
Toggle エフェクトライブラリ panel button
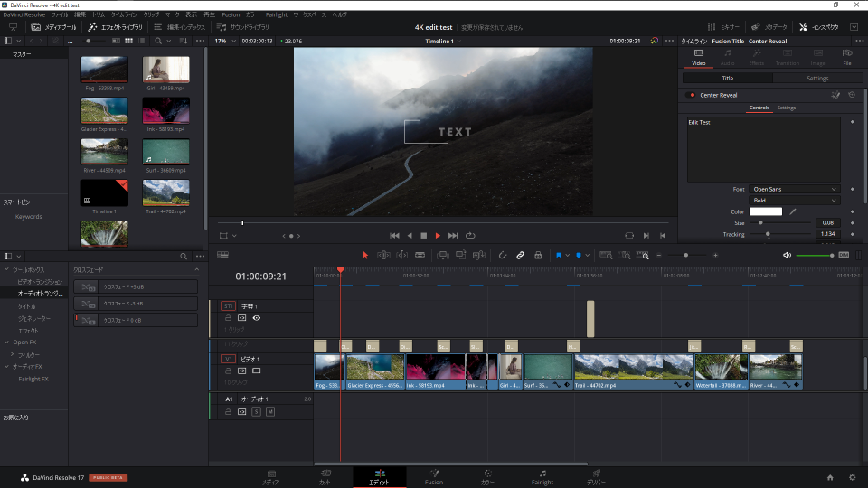(115, 27)
